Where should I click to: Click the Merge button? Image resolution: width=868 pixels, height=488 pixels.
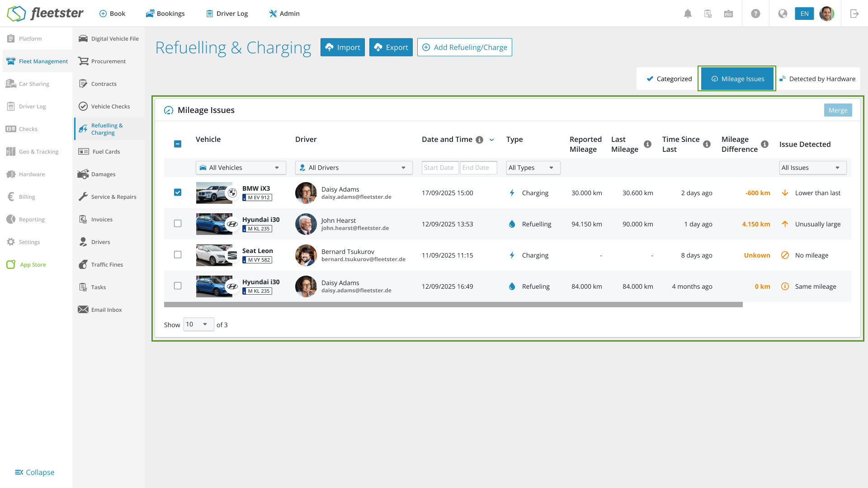tap(838, 110)
